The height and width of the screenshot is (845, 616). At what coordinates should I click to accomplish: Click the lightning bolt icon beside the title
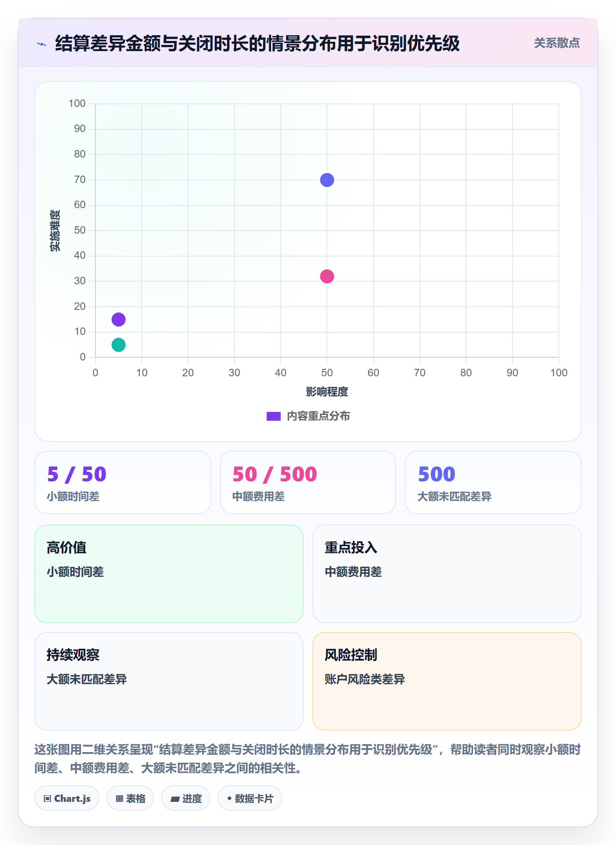pos(42,44)
